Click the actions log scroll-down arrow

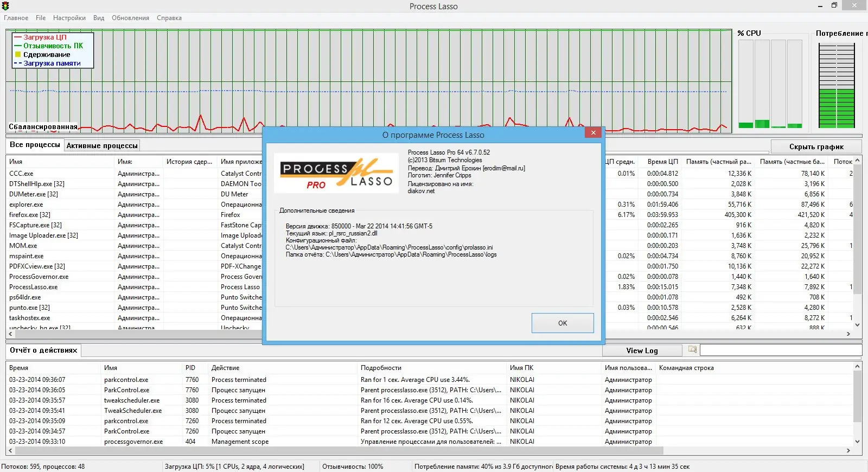pos(857,442)
